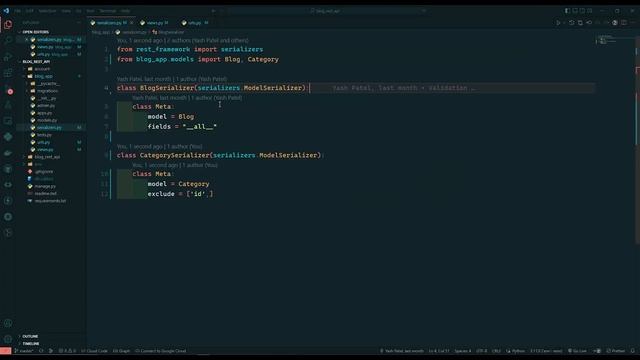Open the errors and warnings indicator
This screenshot has height=360, width=640.
(x=67, y=351)
